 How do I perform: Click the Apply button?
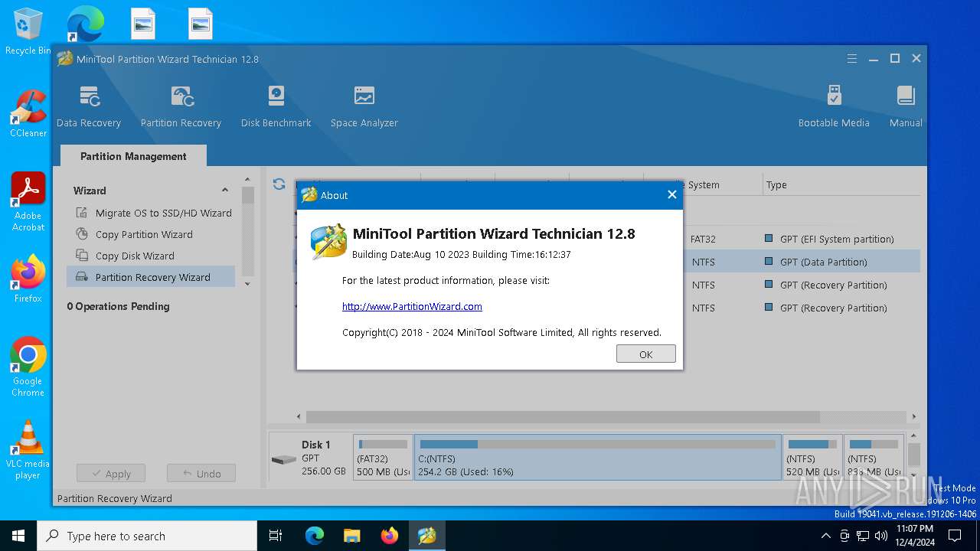(110, 474)
